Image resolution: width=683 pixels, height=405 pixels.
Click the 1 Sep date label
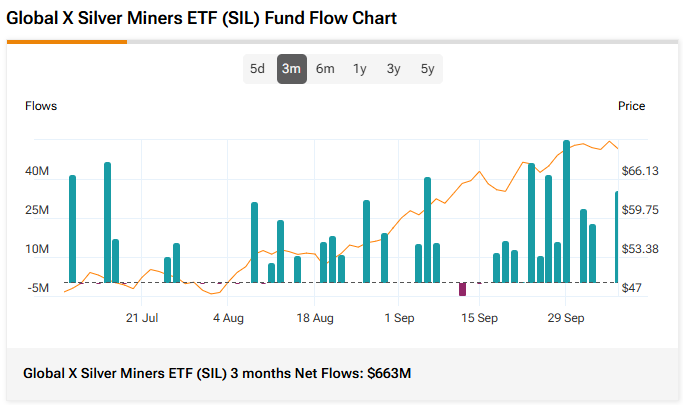(399, 318)
